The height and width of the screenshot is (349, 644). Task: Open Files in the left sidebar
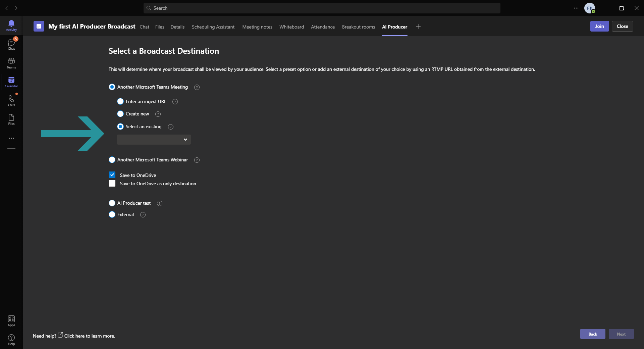coord(11,119)
